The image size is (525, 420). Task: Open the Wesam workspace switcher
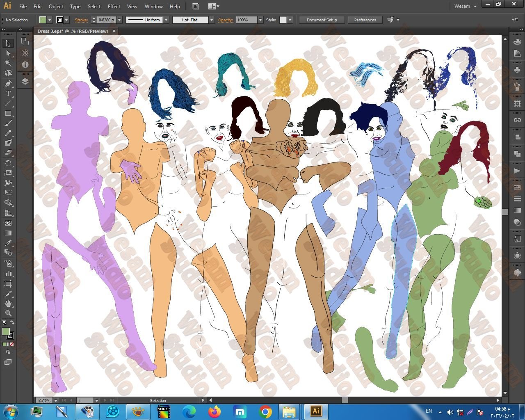(x=465, y=7)
